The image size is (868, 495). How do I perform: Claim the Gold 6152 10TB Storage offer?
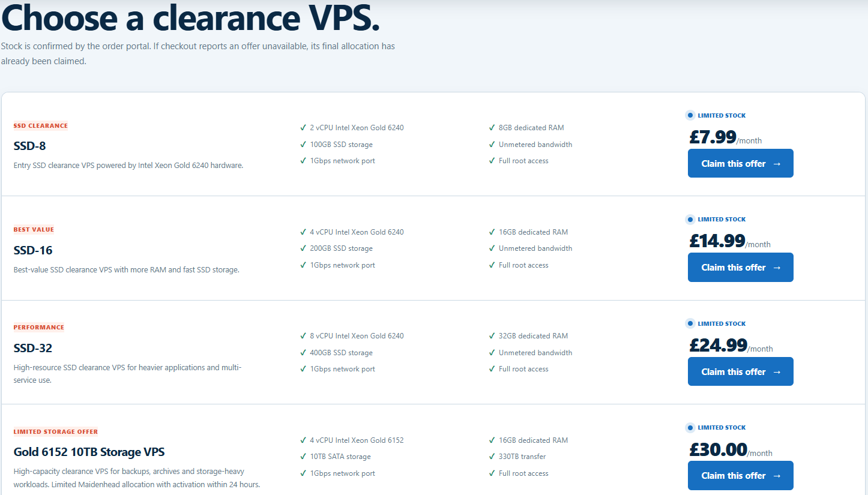740,475
